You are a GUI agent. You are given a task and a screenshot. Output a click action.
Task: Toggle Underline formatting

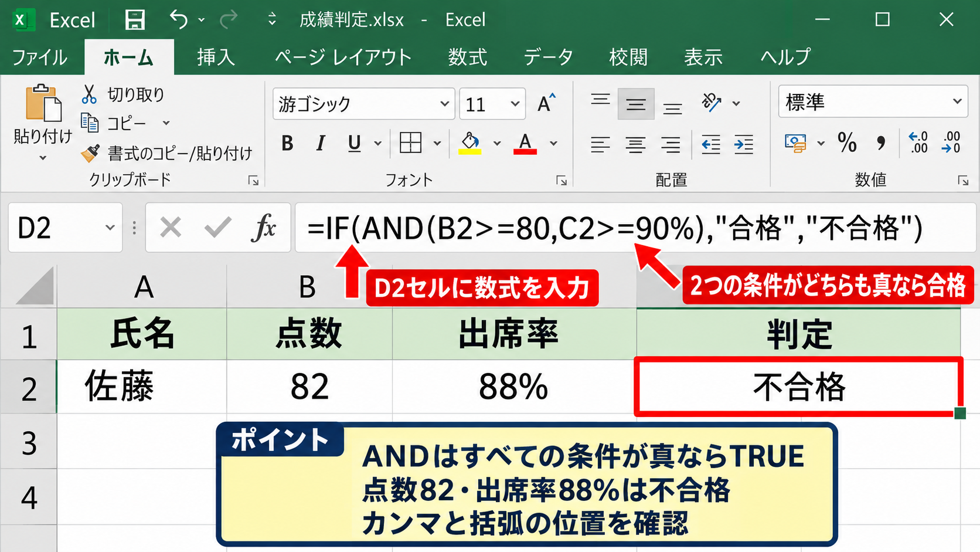[x=354, y=143]
